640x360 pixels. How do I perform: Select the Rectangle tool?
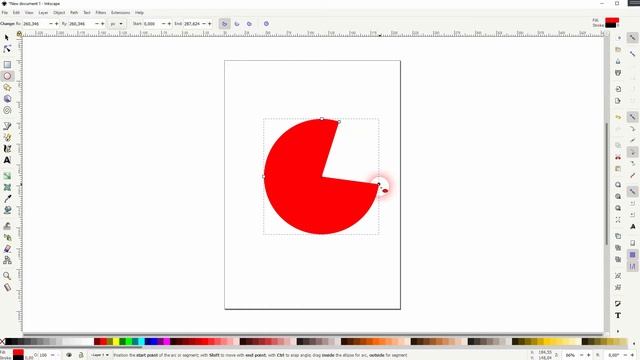(x=7, y=64)
